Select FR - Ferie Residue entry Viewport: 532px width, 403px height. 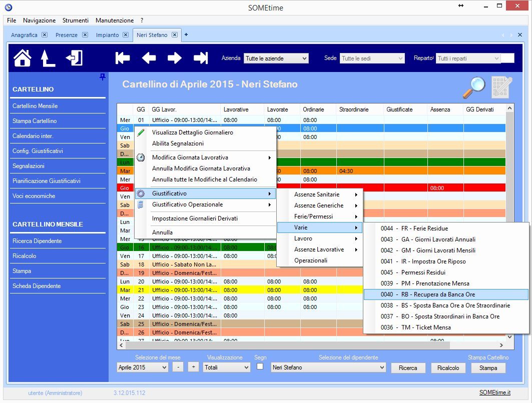(446, 228)
